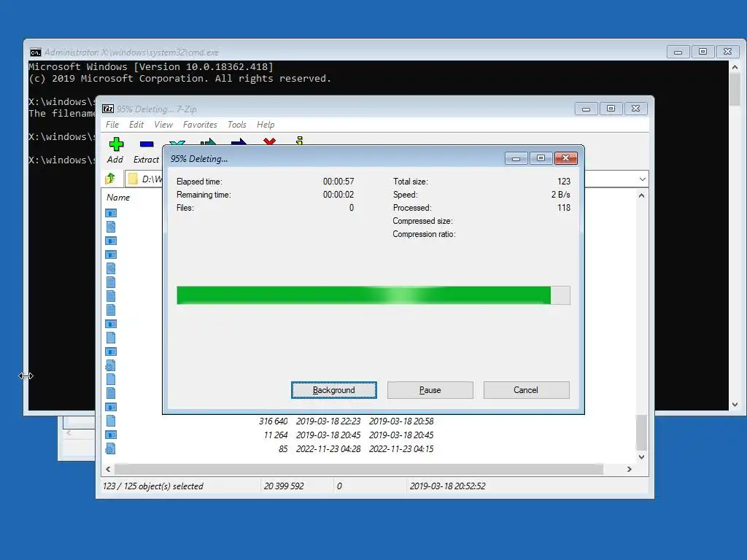This screenshot has height=560, width=747.
Task: Cancel the deleting operation
Action: pyautogui.click(x=526, y=390)
